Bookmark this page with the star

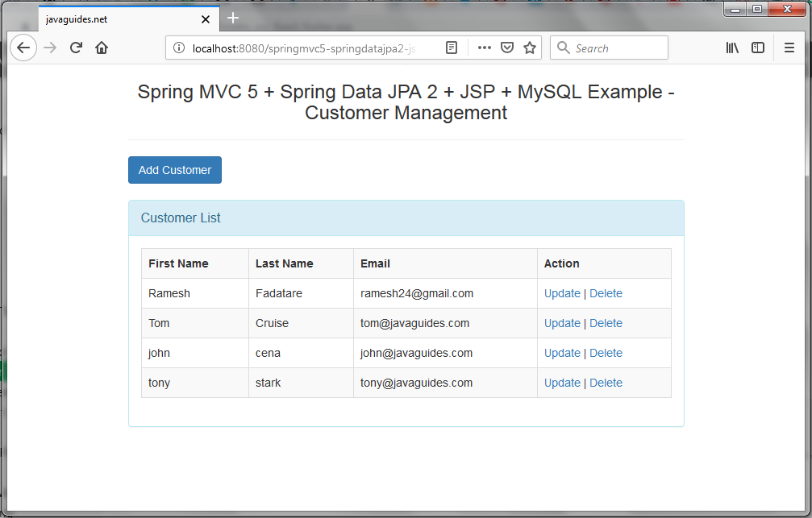(529, 48)
